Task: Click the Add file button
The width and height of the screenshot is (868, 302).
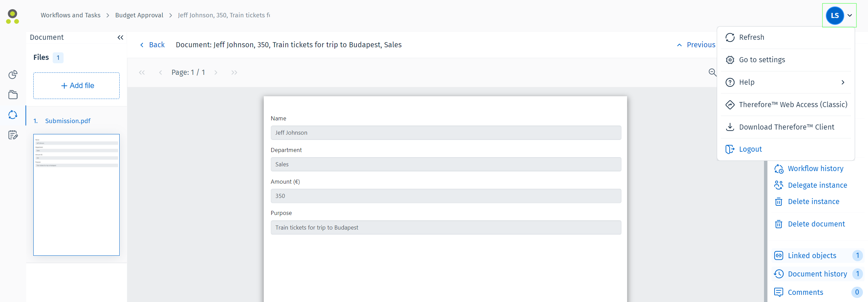Action: (76, 86)
